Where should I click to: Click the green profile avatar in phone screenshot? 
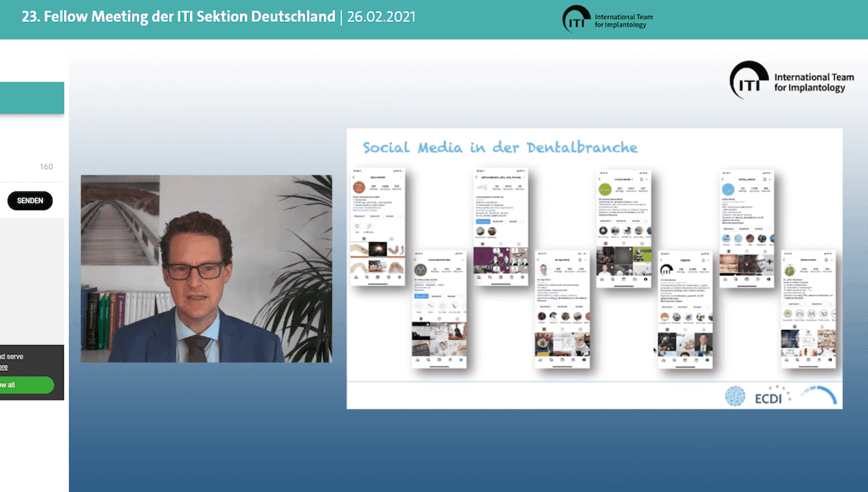click(x=605, y=189)
